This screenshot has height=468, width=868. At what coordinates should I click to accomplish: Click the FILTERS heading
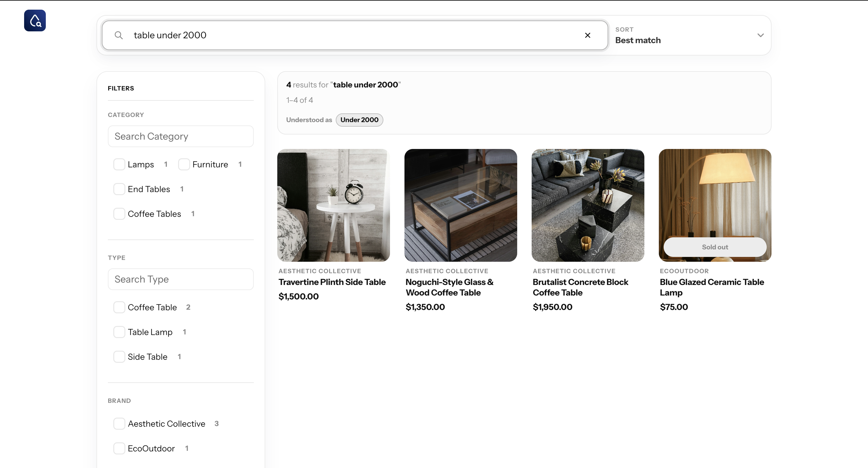point(121,88)
